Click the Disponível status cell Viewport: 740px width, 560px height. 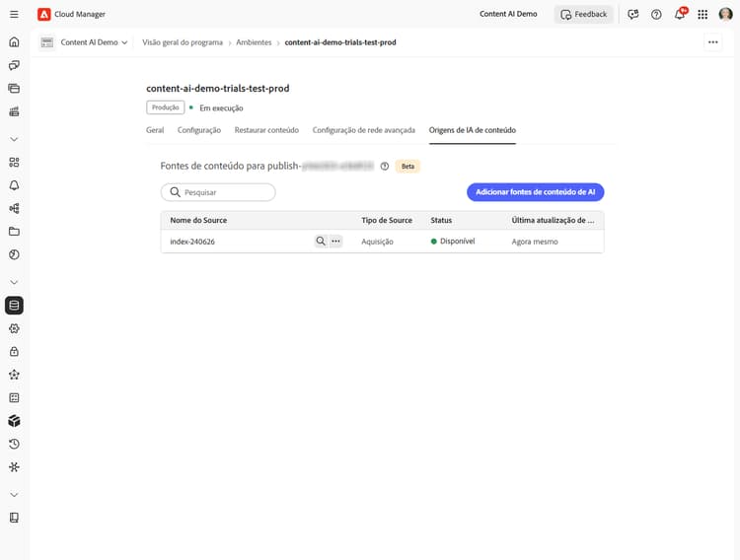(x=453, y=242)
